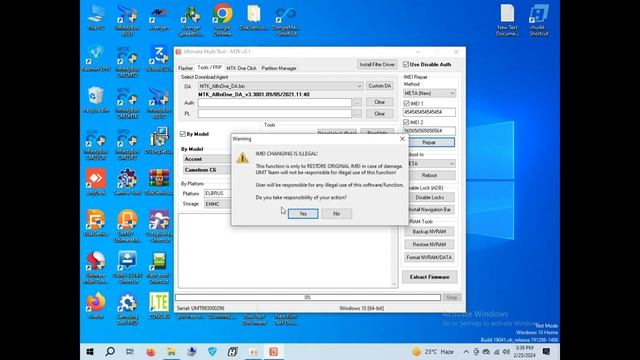Open the green LTE desktop icon
640x360 pixels.
[159, 305]
